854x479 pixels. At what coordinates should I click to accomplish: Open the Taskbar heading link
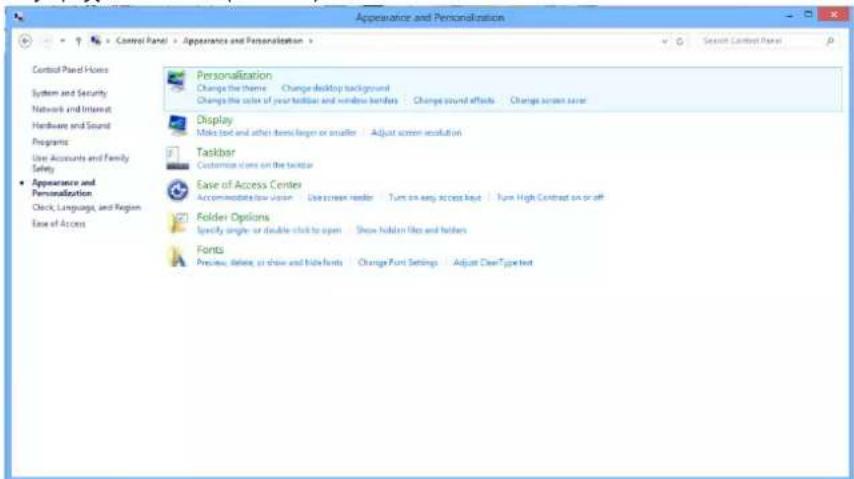coord(216,152)
